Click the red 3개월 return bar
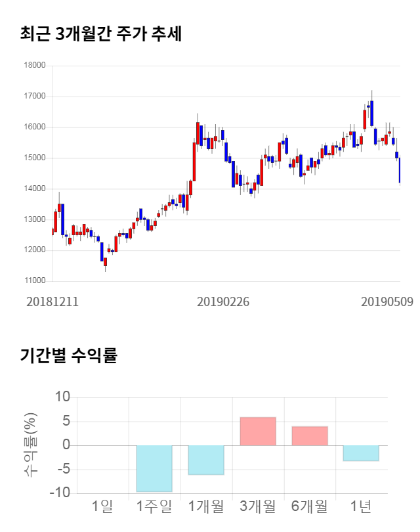The width and height of the screenshot is (420, 532). (x=258, y=432)
